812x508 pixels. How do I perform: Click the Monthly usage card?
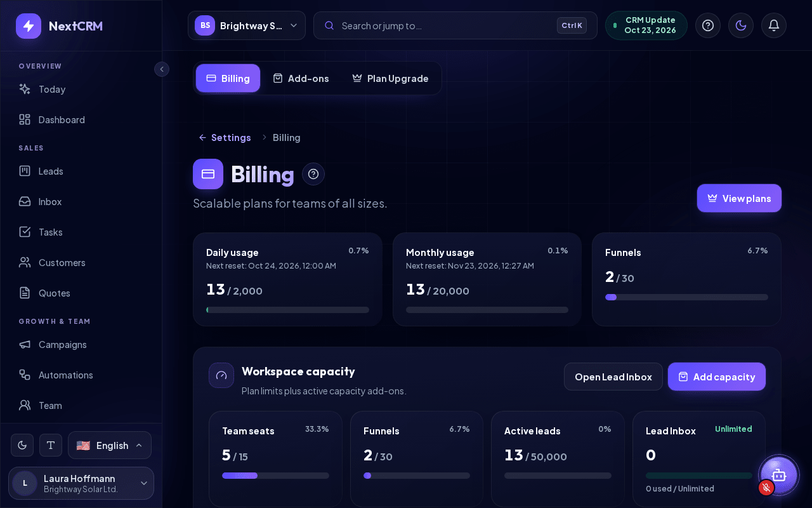pyautogui.click(x=487, y=279)
